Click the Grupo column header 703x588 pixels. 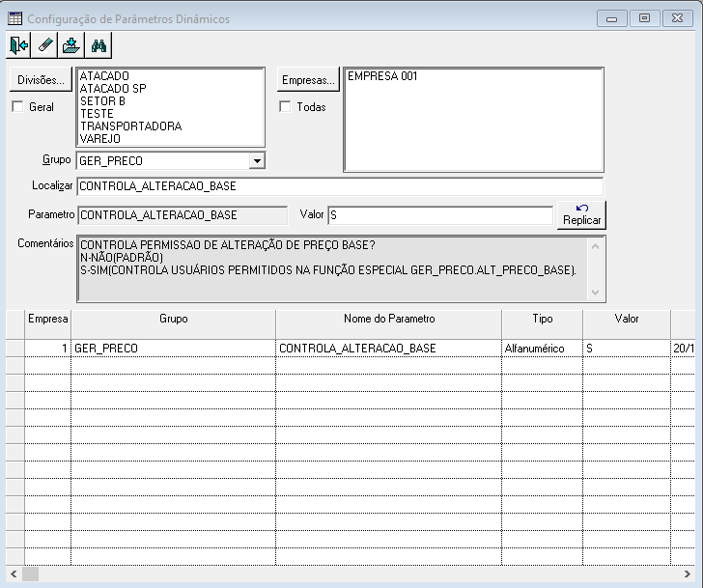[x=174, y=324]
